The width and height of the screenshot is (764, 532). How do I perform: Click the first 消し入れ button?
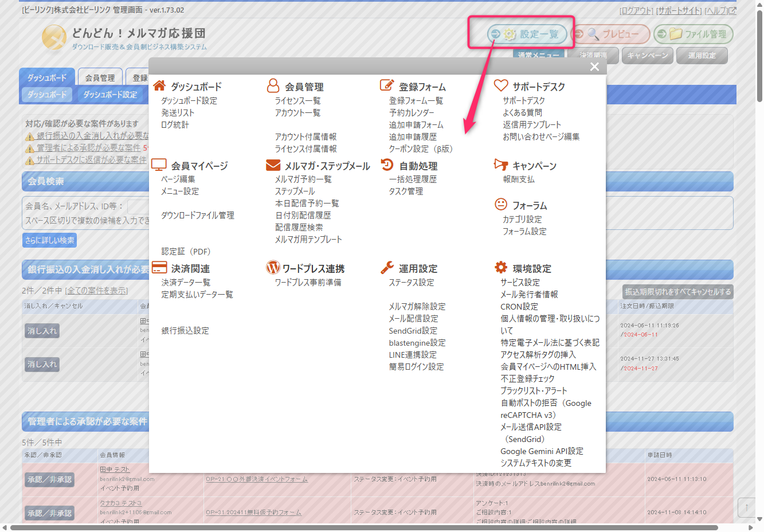point(42,331)
